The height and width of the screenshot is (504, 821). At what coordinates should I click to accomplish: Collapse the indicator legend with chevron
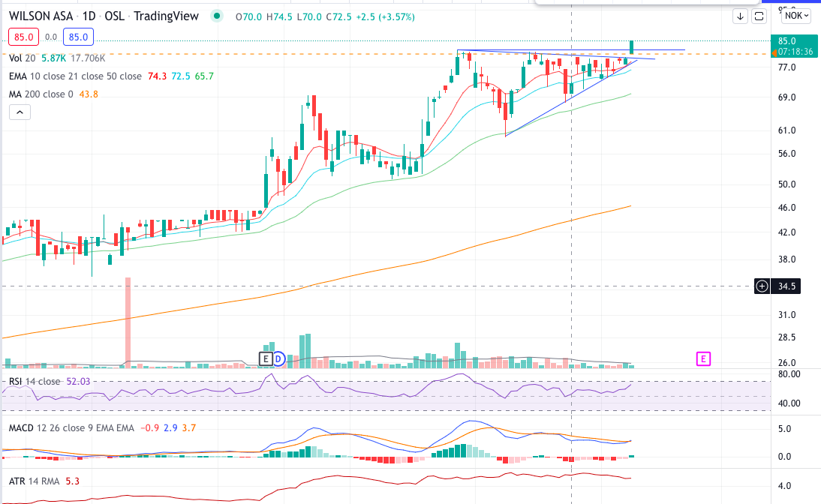(20, 112)
